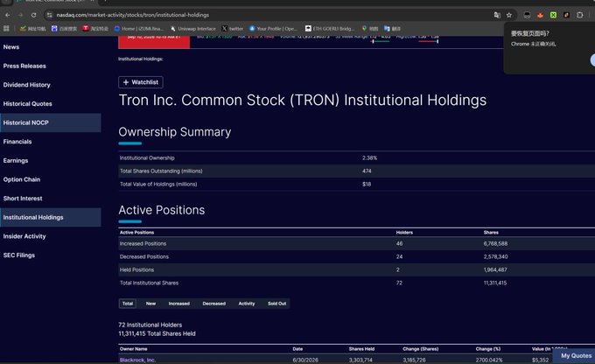Go back with the browser back arrow
This screenshot has width=595, height=364.
pos(8,15)
